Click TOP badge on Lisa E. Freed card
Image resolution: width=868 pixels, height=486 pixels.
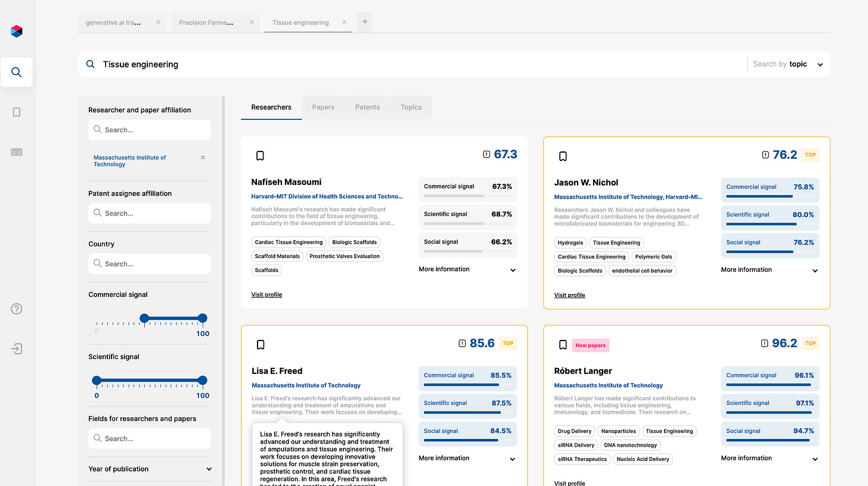click(508, 343)
